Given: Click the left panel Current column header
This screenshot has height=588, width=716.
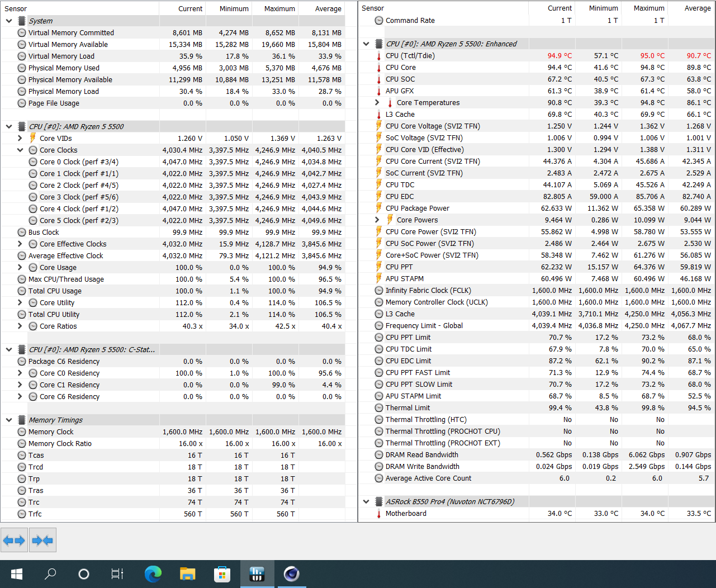Looking at the screenshot, I should click(182, 8).
